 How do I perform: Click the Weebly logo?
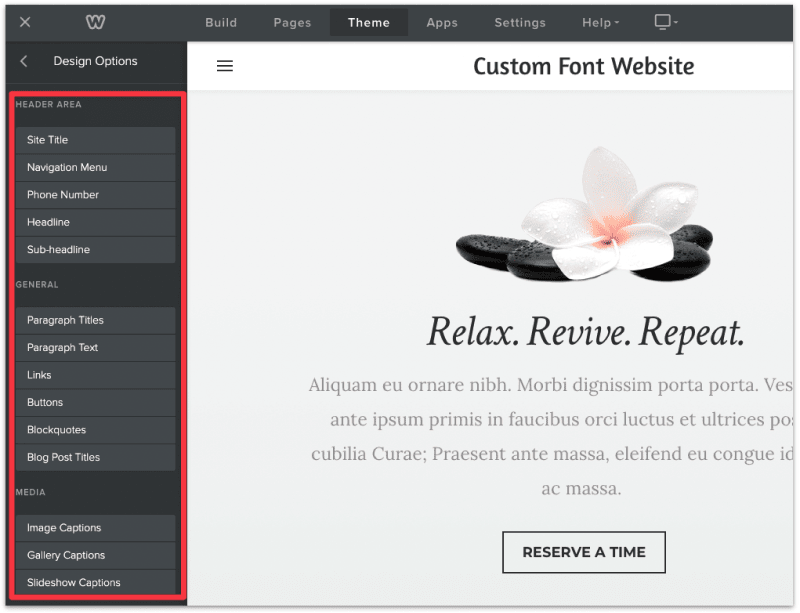[x=95, y=22]
